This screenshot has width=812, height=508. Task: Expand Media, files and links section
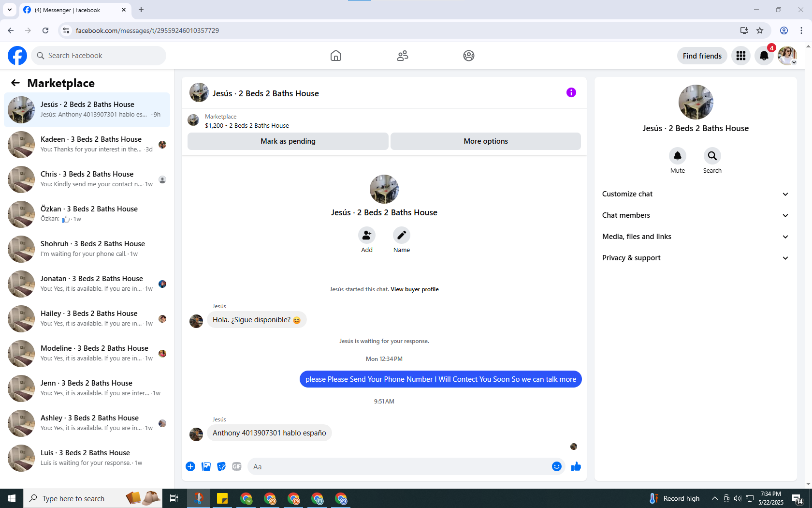pos(696,237)
